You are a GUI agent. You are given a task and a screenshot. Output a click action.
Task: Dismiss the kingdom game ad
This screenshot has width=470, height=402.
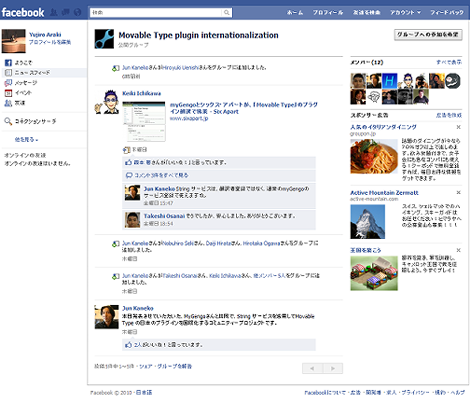coord(459,250)
